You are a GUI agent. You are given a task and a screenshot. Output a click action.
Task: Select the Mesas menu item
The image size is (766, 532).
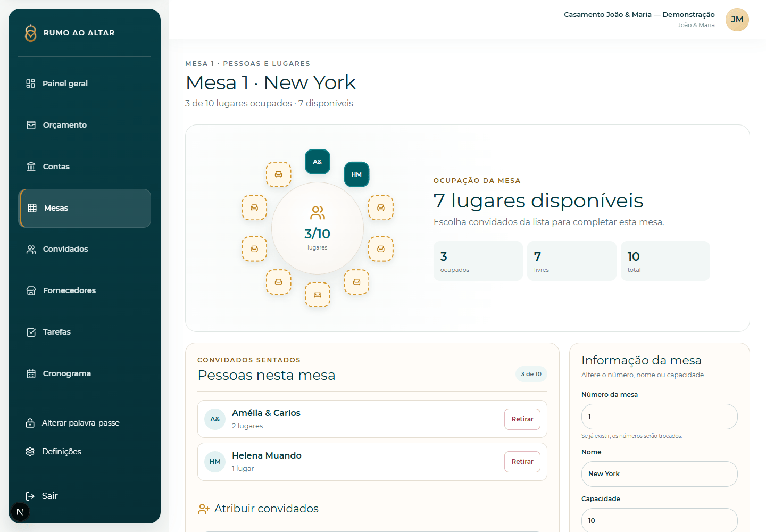click(x=85, y=208)
